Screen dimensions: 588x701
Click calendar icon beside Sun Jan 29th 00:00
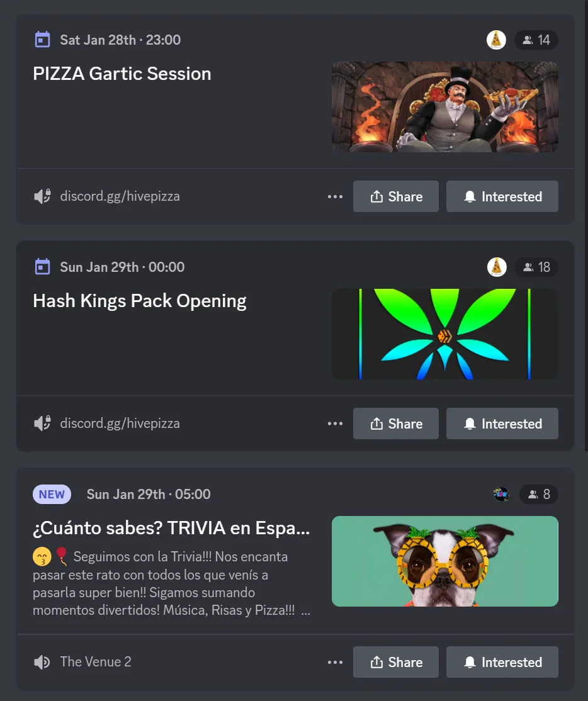point(42,266)
